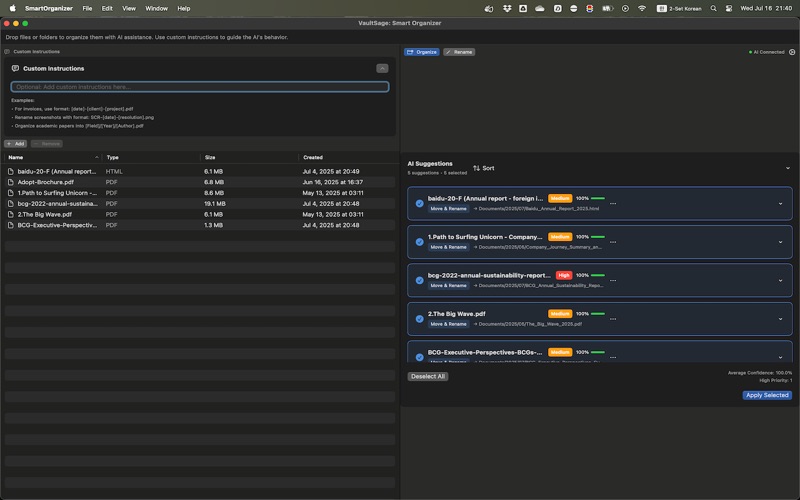Expand the baidu-20-F suggestion card chevron

click(x=780, y=204)
